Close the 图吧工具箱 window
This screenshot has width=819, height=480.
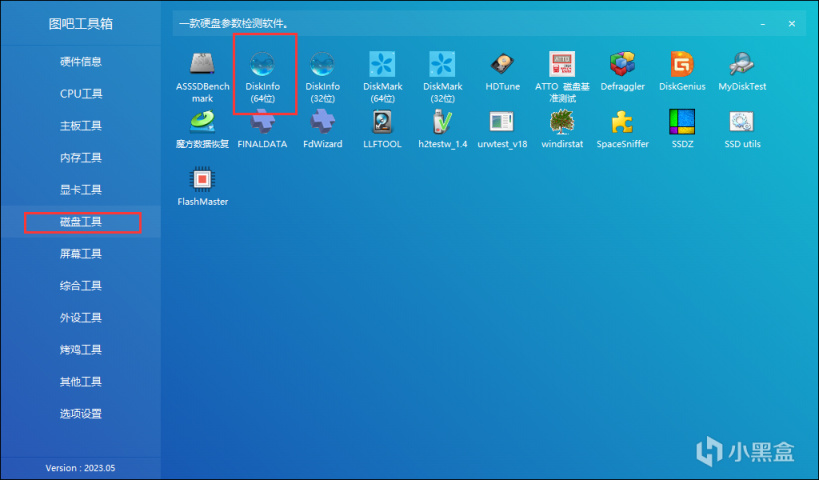[792, 24]
